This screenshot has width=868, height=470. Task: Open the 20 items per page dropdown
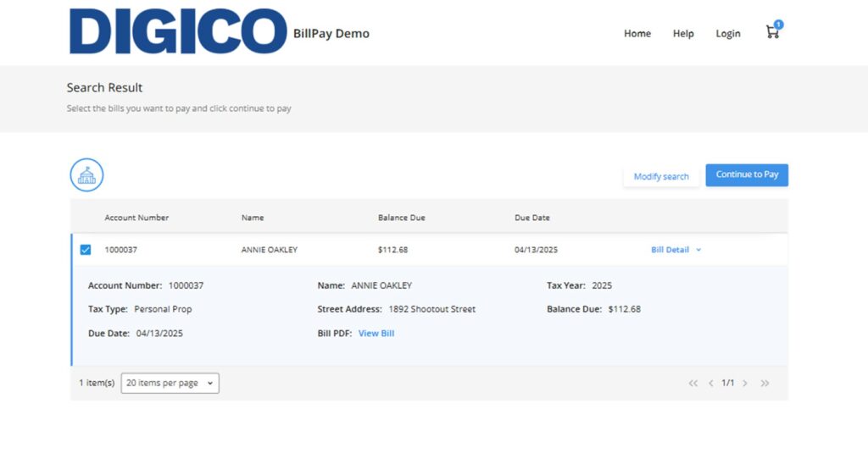click(170, 383)
